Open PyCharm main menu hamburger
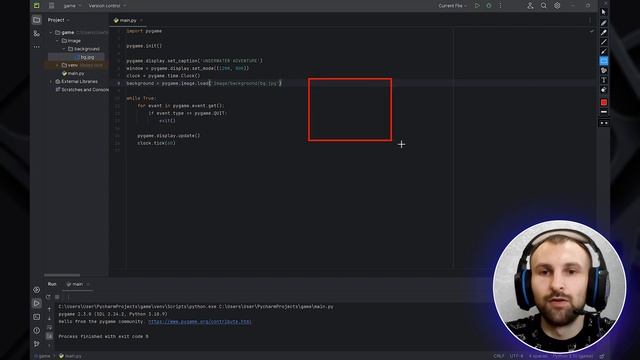 coord(51,6)
